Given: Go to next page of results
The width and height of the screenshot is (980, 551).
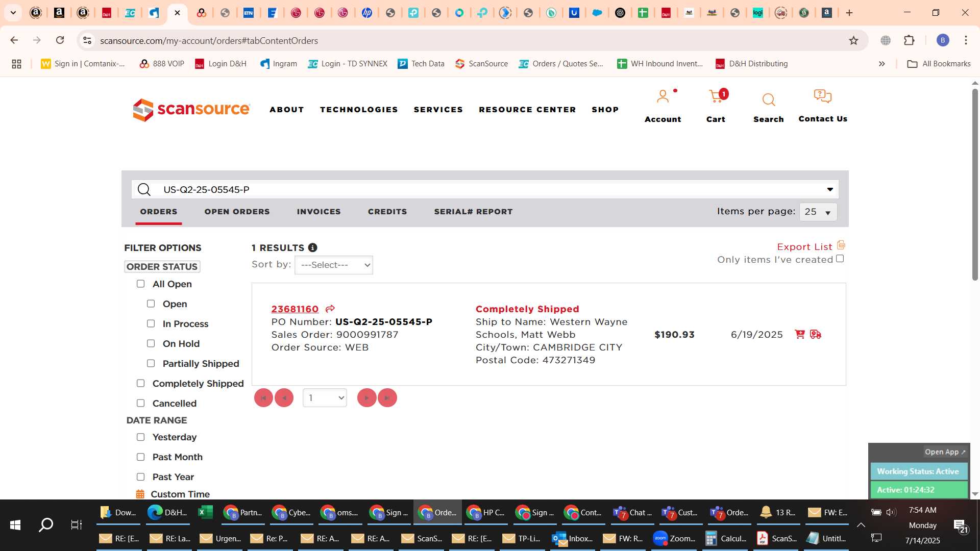Looking at the screenshot, I should tap(366, 398).
